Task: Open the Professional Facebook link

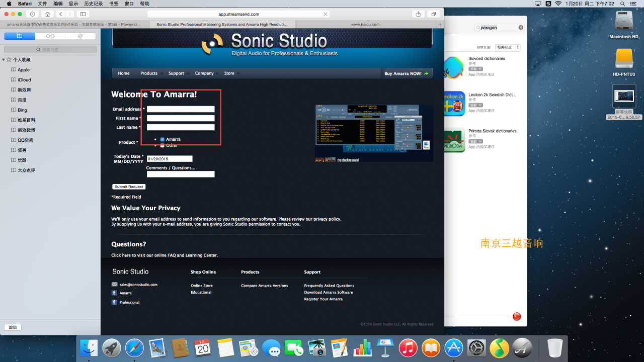Action: click(x=130, y=303)
